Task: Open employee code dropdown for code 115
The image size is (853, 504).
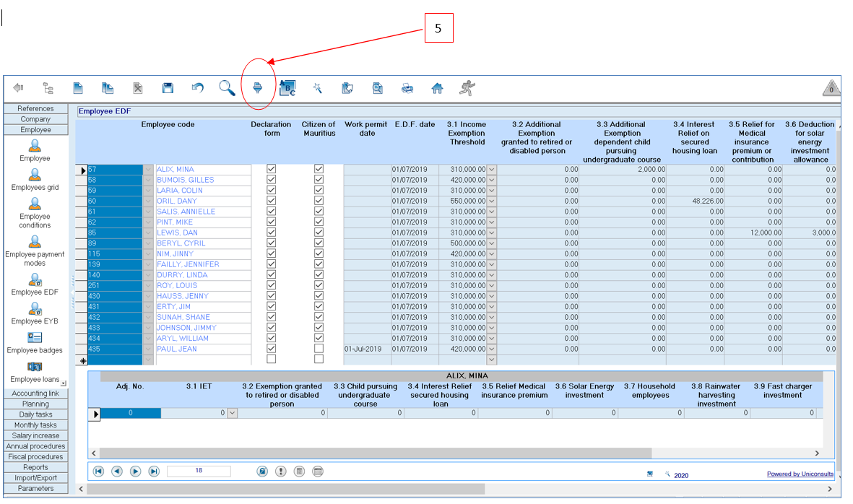Action: tap(149, 254)
